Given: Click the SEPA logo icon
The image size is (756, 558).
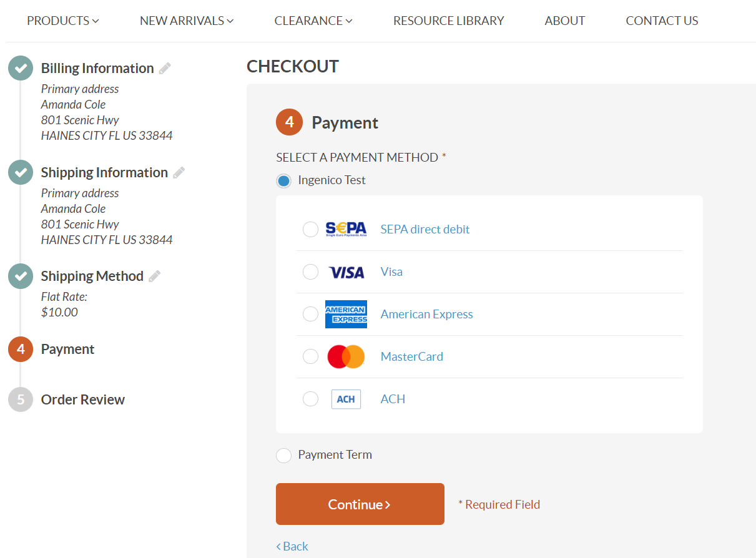Looking at the screenshot, I should [x=346, y=229].
